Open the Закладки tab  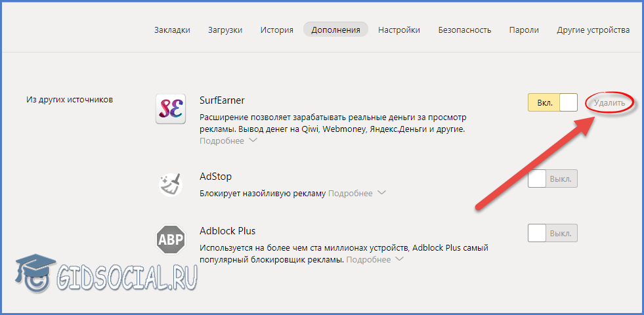tap(172, 30)
